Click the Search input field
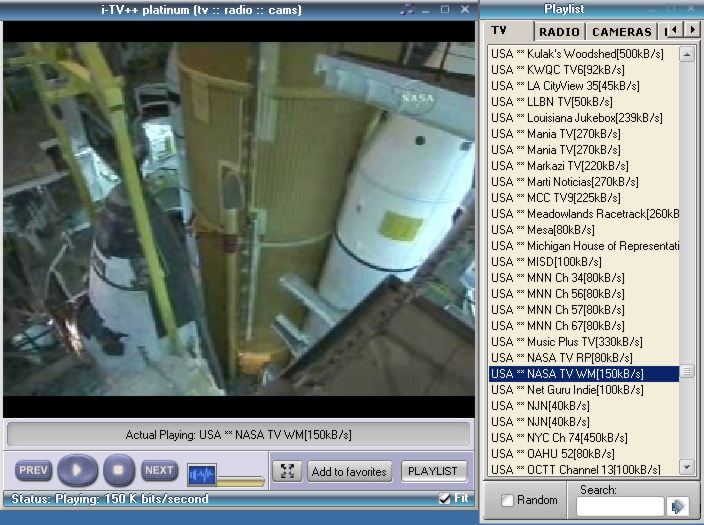Viewport: 704px width, 525px height. tap(620, 506)
